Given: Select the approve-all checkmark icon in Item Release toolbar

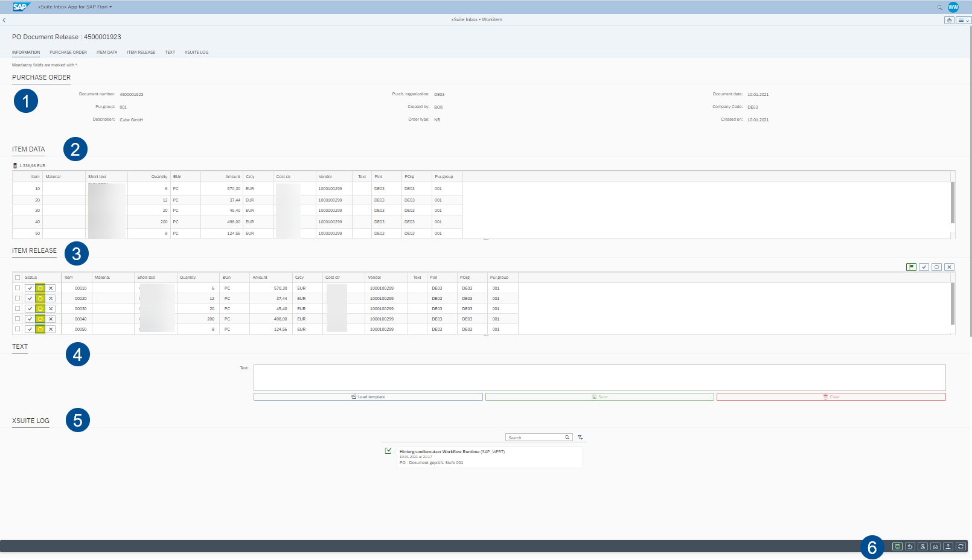Looking at the screenshot, I should click(924, 267).
